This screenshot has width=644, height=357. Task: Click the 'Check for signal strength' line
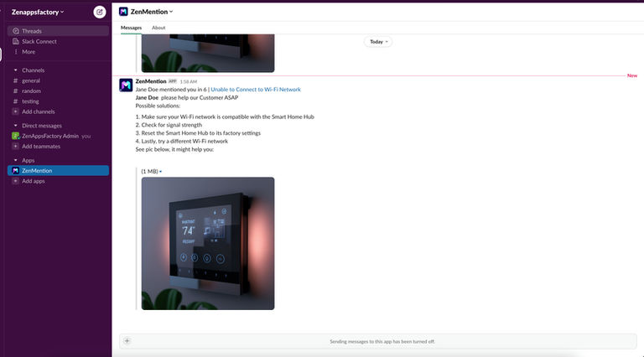pos(169,125)
